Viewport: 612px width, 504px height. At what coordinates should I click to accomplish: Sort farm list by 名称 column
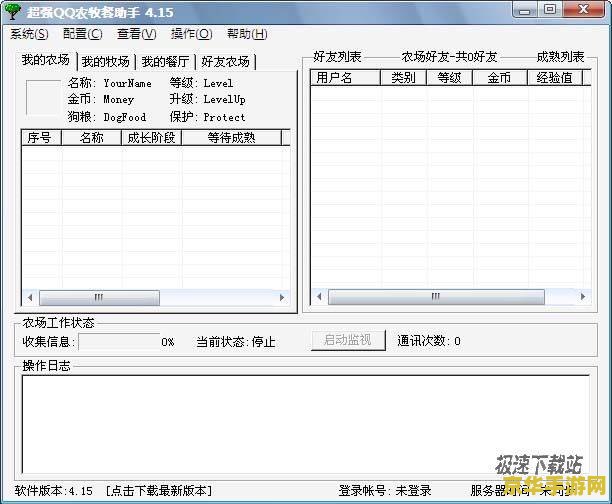(x=91, y=137)
